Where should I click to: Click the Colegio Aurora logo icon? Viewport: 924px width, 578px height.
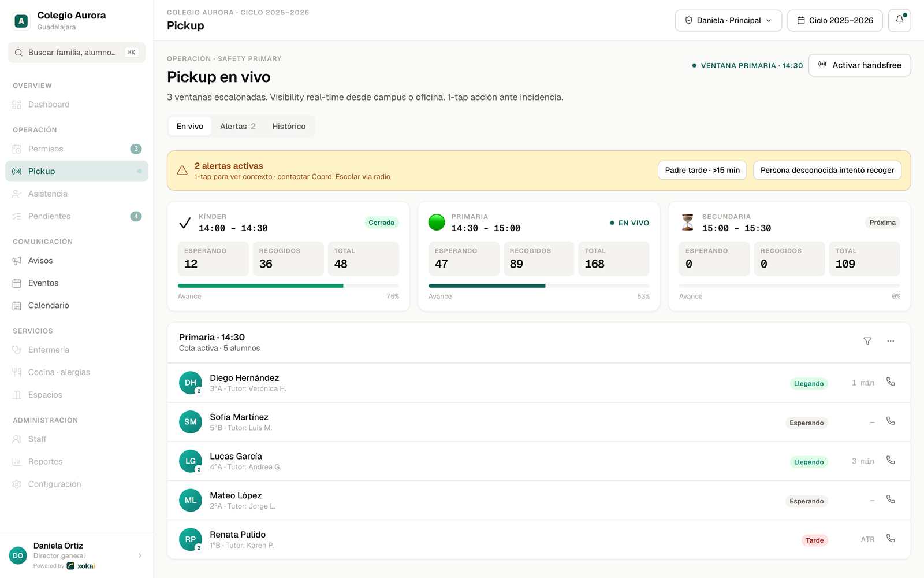21,21
